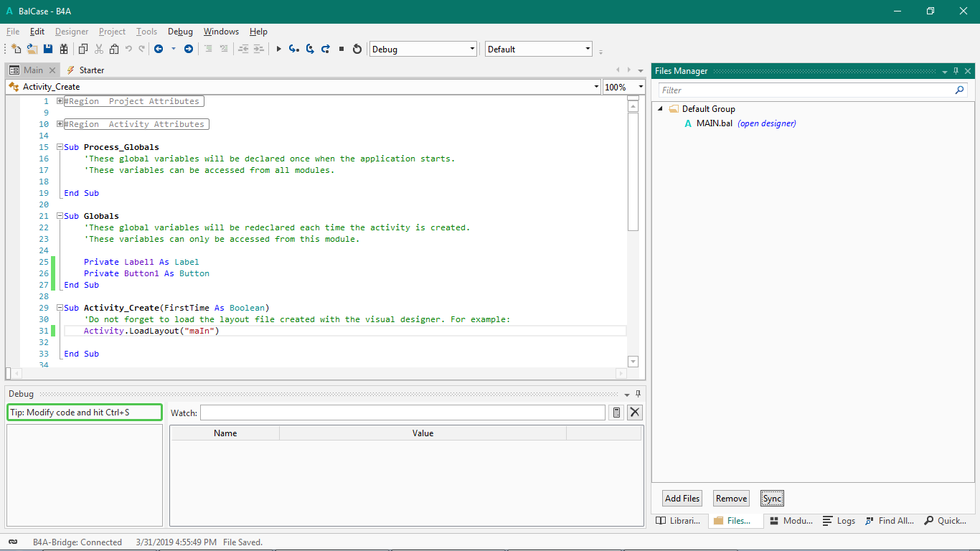Switch to the Find All References tab
The height and width of the screenshot is (551, 980).
point(890,521)
